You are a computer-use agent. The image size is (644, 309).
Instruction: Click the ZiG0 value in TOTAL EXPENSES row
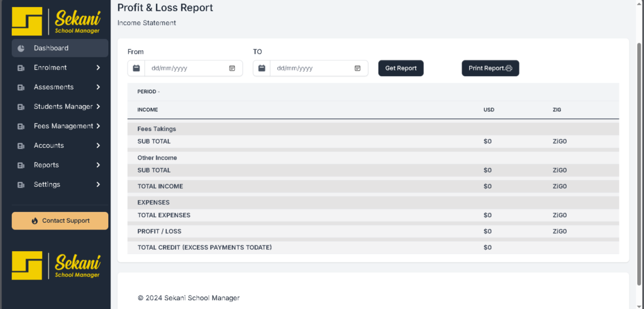(560, 215)
